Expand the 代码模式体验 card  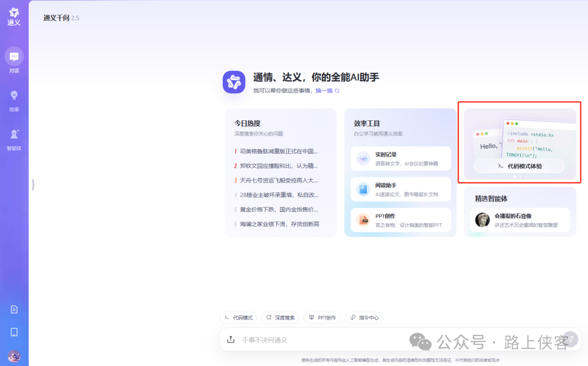click(x=519, y=165)
